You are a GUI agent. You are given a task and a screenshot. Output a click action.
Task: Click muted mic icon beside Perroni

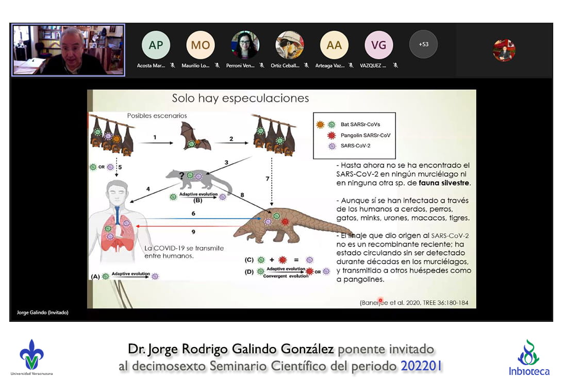click(262, 66)
